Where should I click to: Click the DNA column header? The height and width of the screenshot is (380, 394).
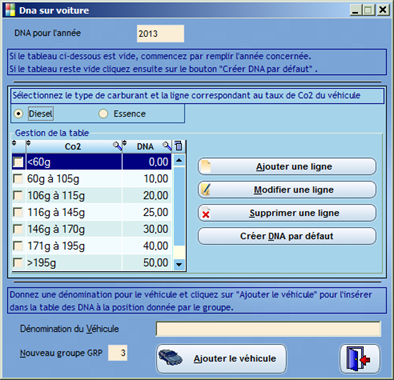147,146
